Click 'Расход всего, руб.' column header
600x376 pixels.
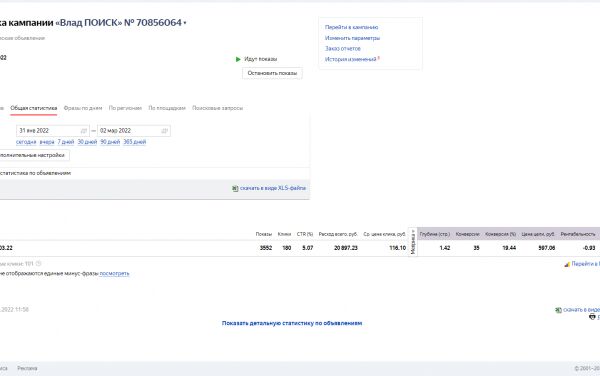[338, 234]
